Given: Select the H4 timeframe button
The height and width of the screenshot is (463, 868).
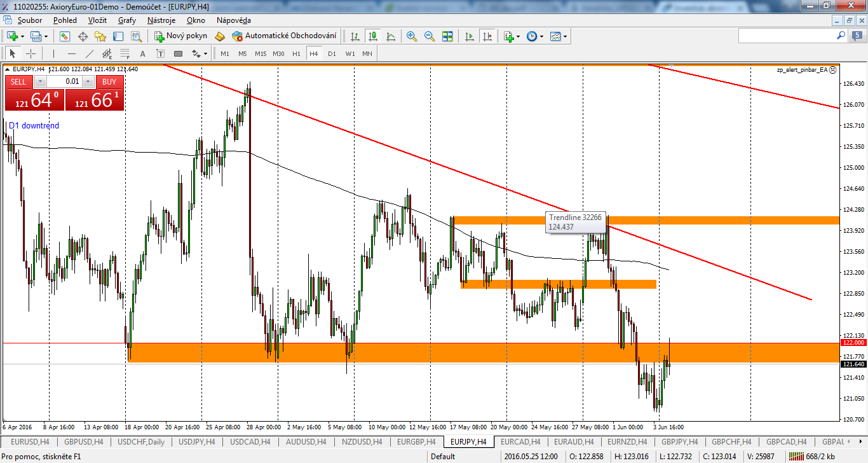Looking at the screenshot, I should coord(314,53).
